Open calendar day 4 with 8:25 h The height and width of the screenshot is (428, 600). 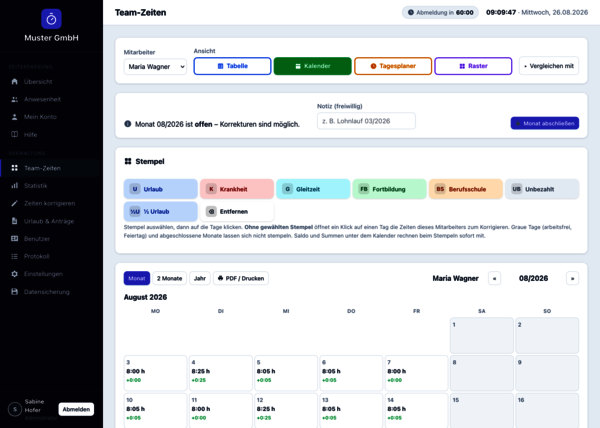[221, 373]
